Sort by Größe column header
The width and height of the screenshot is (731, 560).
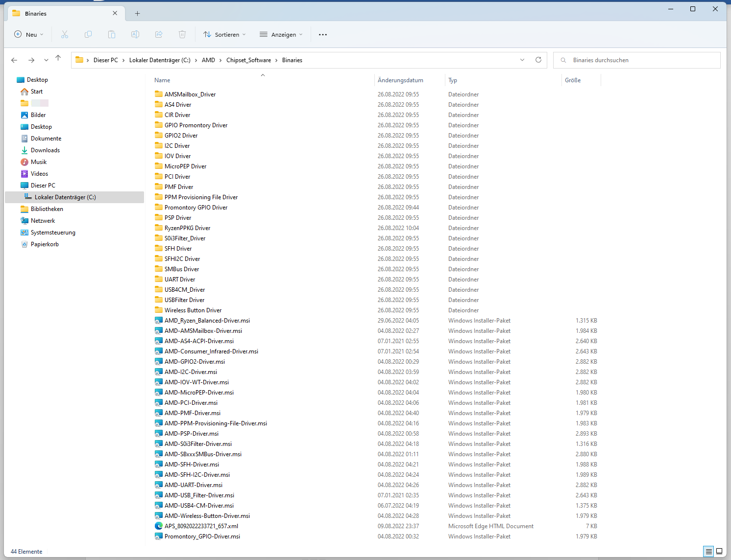click(x=573, y=80)
